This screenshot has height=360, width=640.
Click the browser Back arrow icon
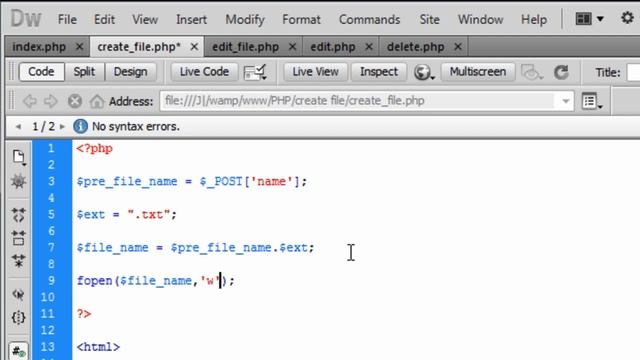pyautogui.click(x=29, y=101)
